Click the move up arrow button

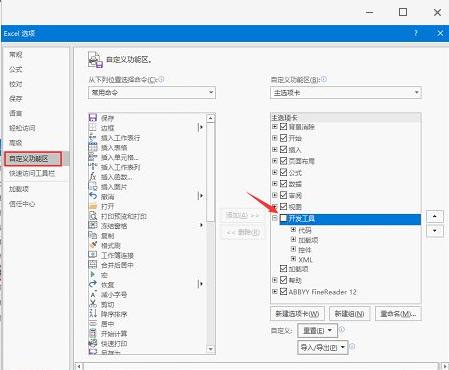(x=435, y=216)
